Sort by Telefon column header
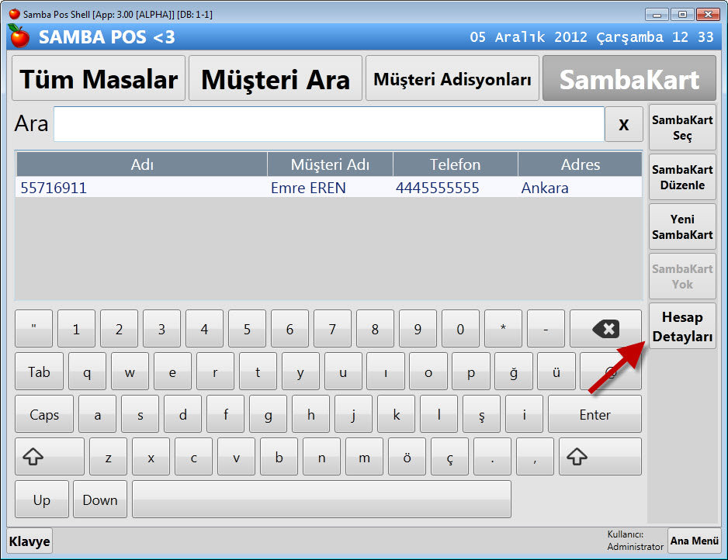 (x=456, y=164)
